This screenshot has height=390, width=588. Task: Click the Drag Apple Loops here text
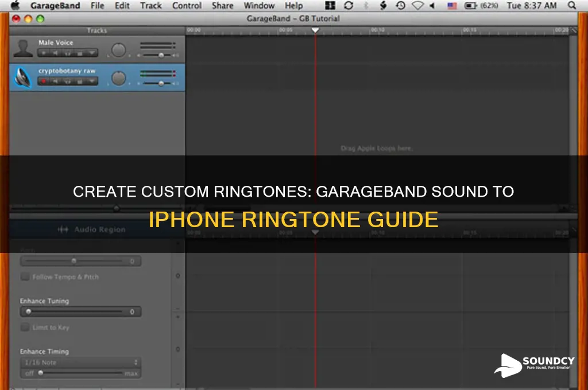click(377, 149)
